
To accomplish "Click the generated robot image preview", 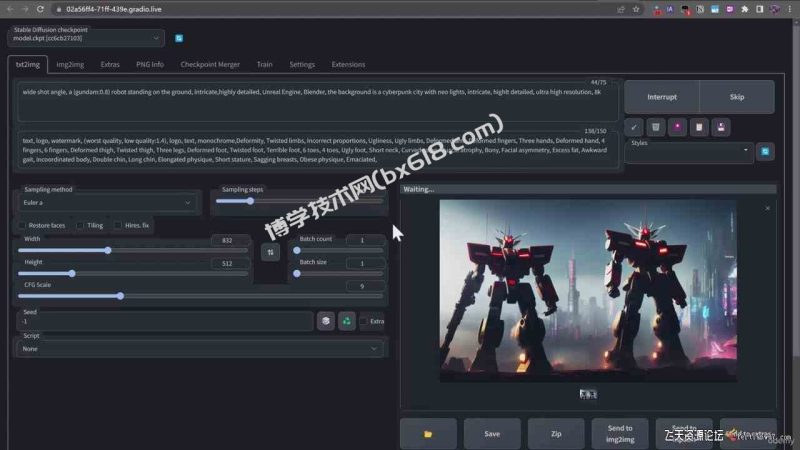I will tap(588, 290).
